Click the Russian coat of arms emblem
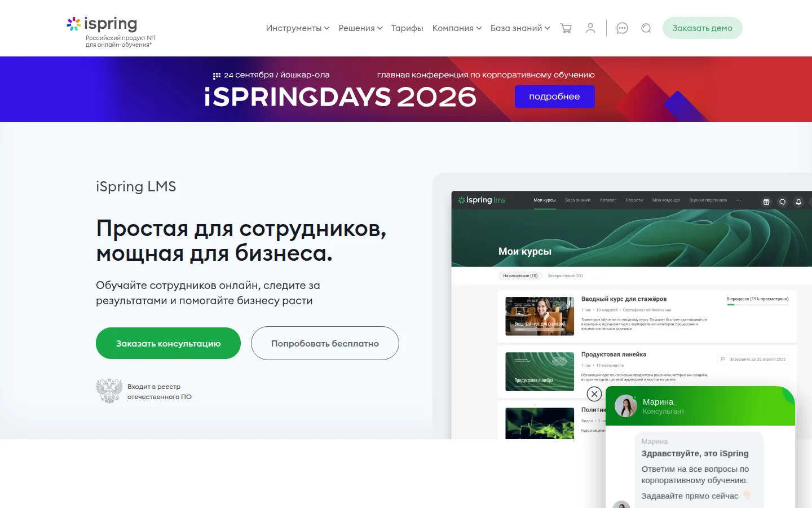The width and height of the screenshot is (812, 508). click(x=109, y=391)
